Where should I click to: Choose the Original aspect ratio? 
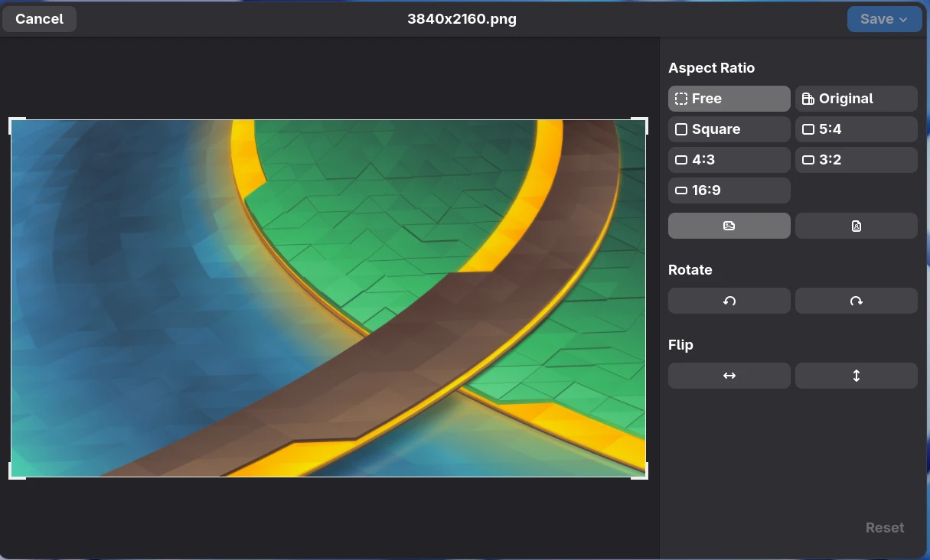tap(857, 99)
